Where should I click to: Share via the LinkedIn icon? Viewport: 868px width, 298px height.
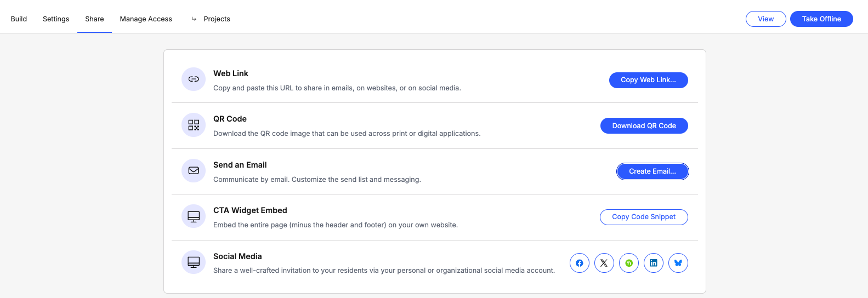[653, 263]
